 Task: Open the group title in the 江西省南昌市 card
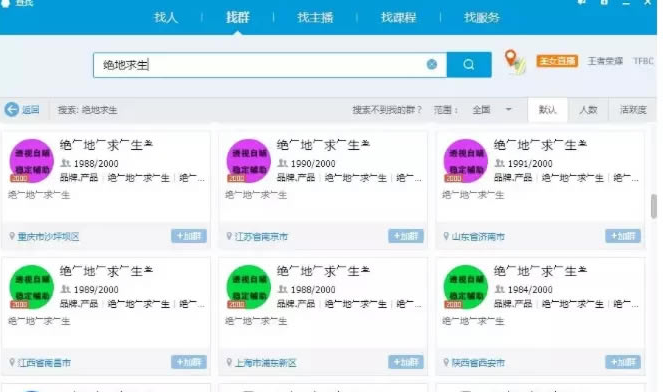pos(106,271)
